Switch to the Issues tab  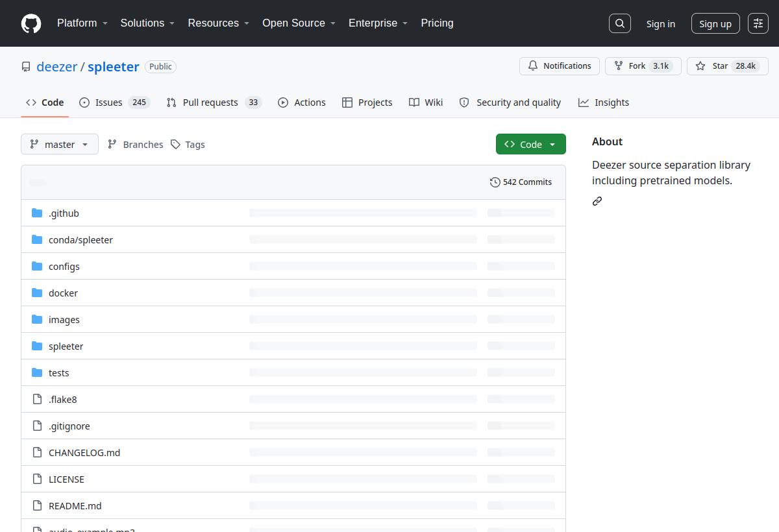click(x=115, y=103)
